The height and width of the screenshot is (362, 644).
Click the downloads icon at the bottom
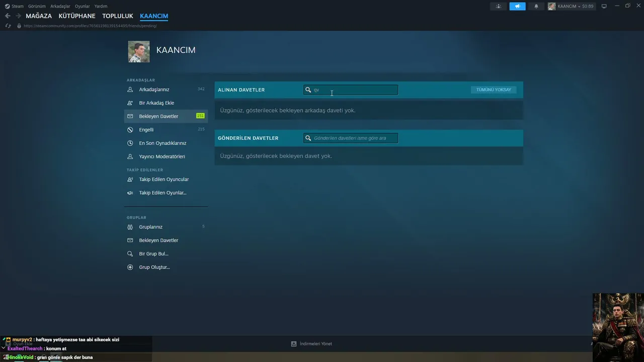(294, 344)
